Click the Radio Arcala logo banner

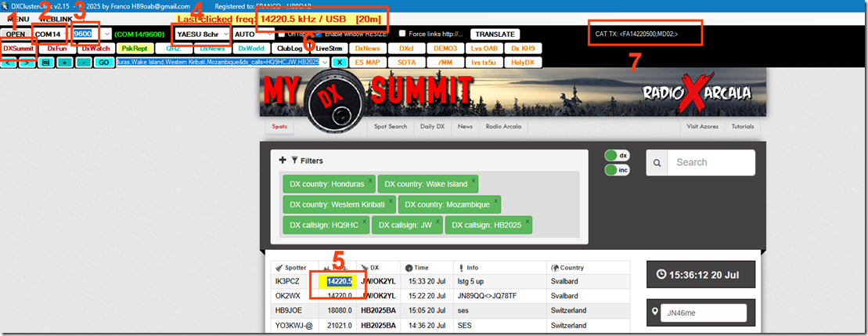(x=698, y=92)
